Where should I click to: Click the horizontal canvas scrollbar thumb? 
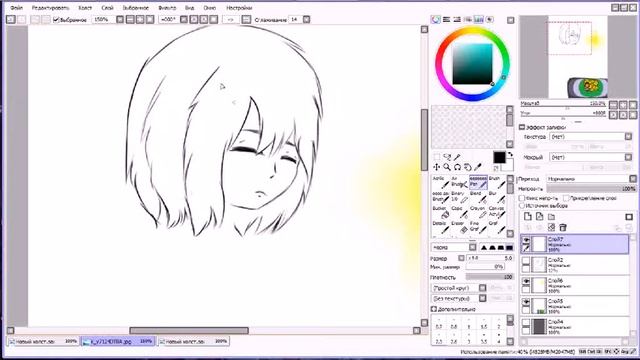pyautogui.click(x=189, y=331)
